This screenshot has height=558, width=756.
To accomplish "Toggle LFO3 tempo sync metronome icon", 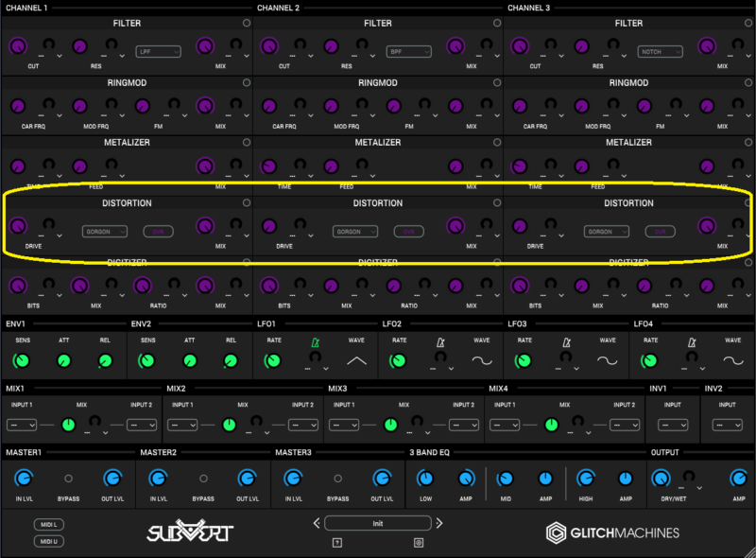I will [x=567, y=341].
